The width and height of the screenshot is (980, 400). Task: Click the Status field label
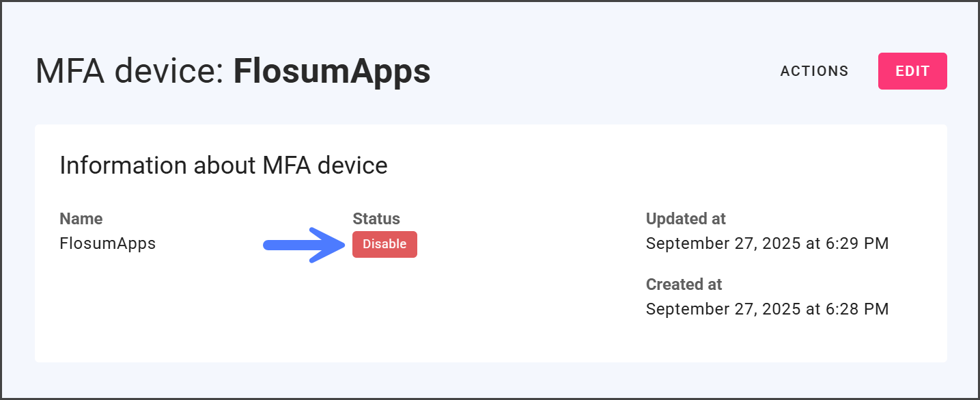pos(376,219)
